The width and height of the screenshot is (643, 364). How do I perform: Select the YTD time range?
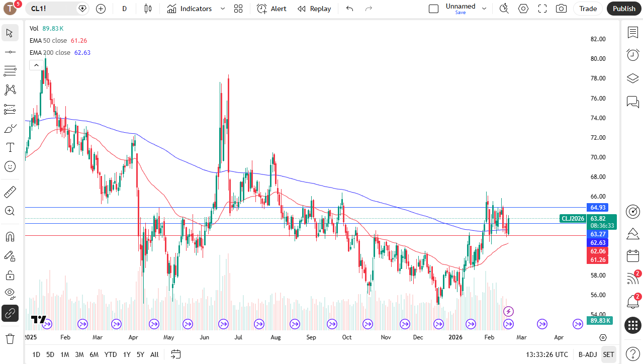click(x=111, y=354)
